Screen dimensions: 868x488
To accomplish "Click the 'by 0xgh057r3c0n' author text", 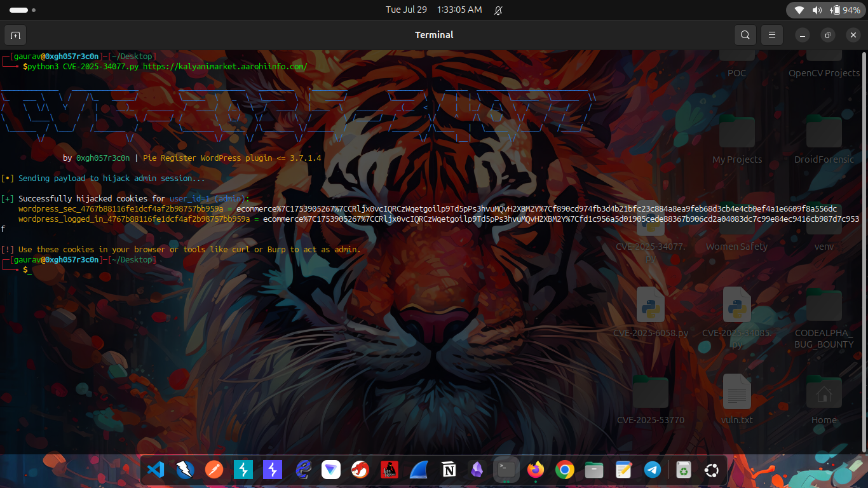I will 97,158.
